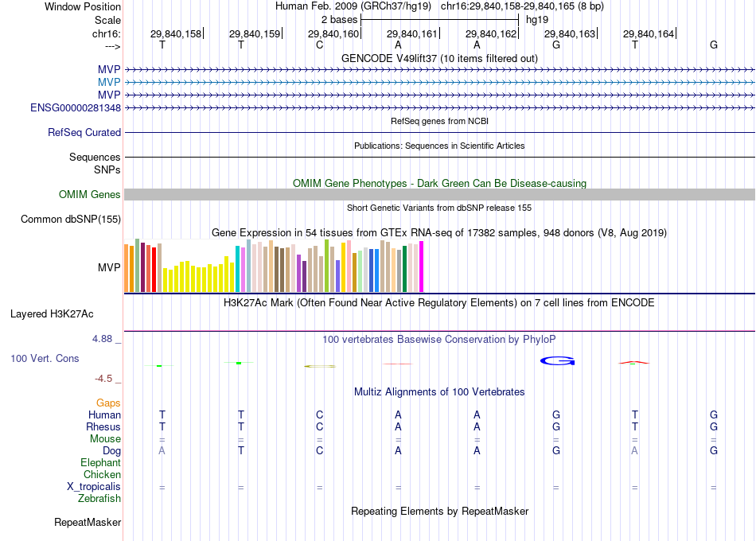Click the Human species label

pyautogui.click(x=104, y=415)
